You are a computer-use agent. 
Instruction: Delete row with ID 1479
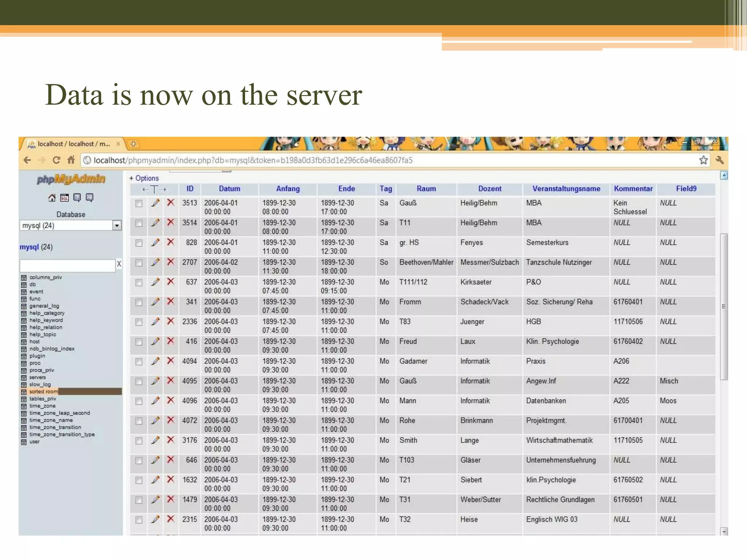pyautogui.click(x=170, y=499)
